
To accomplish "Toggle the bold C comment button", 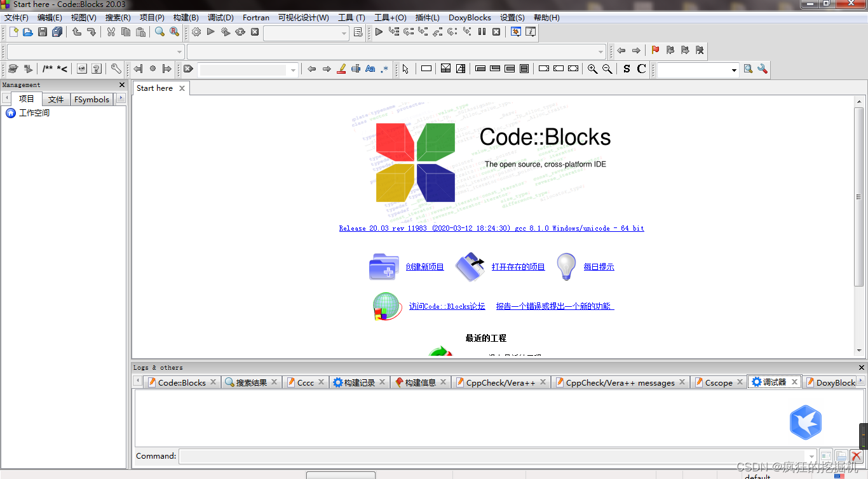I will (641, 69).
